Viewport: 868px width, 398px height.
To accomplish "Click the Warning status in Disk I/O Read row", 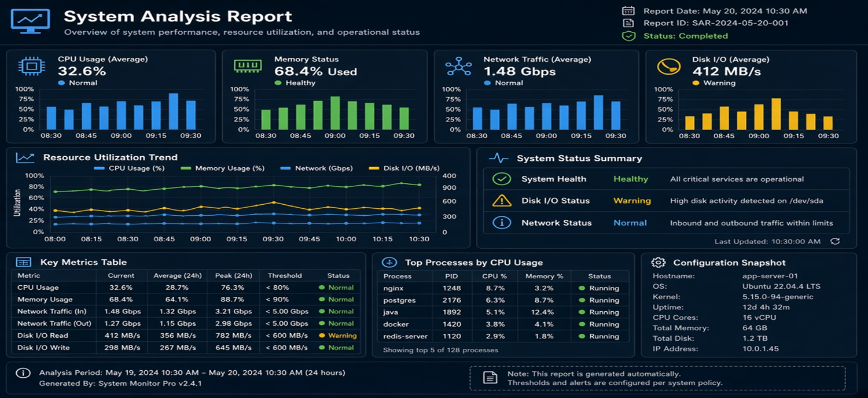I will (338, 336).
